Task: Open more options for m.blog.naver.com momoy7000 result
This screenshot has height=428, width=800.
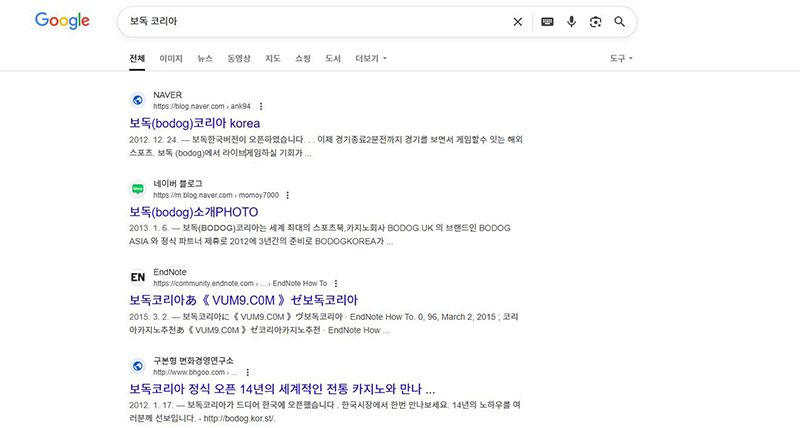Action: pyautogui.click(x=287, y=195)
